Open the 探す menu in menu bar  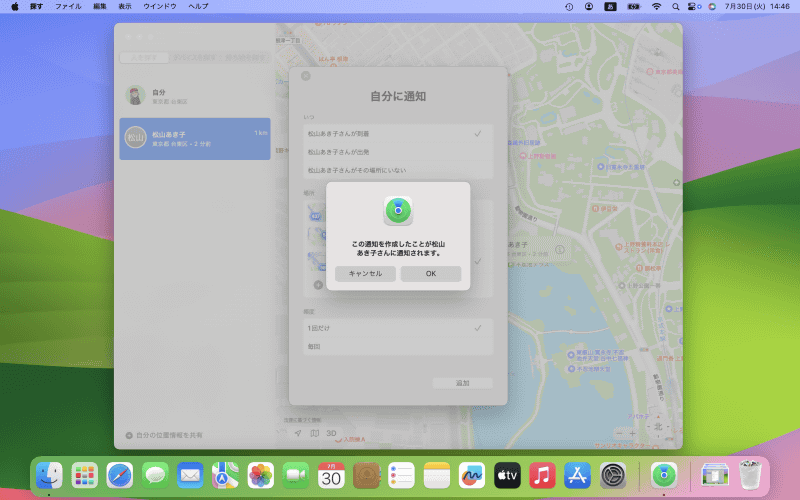(36, 6)
